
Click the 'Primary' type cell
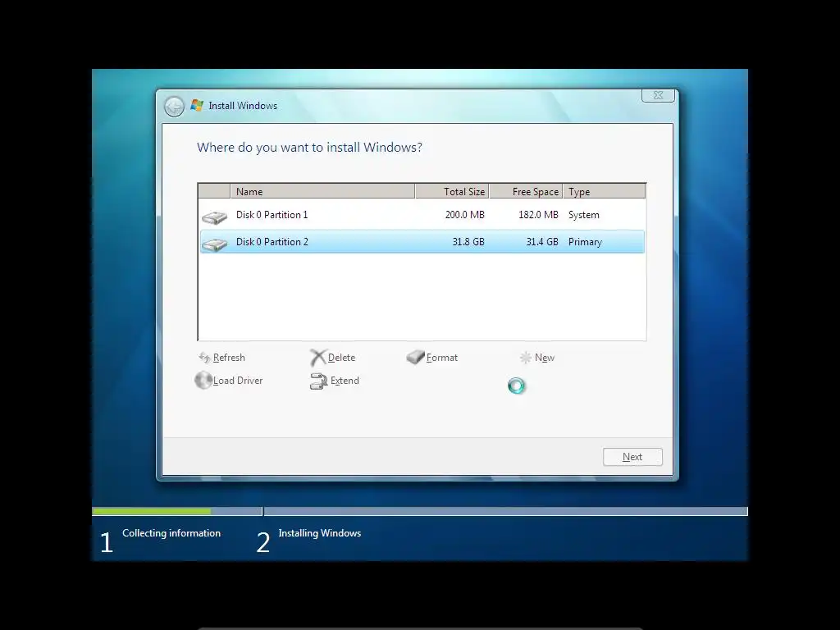click(585, 242)
